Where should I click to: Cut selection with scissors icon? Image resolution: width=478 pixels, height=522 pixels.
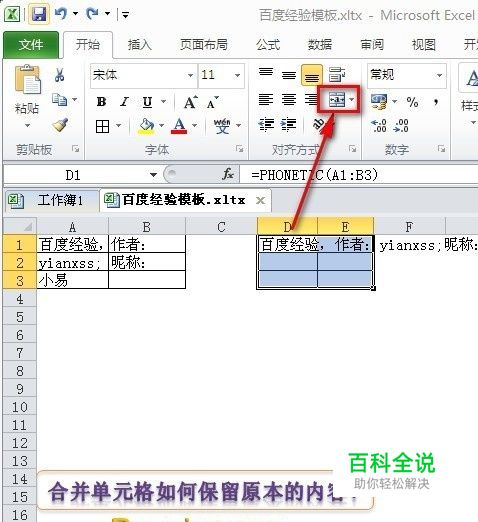[x=59, y=75]
